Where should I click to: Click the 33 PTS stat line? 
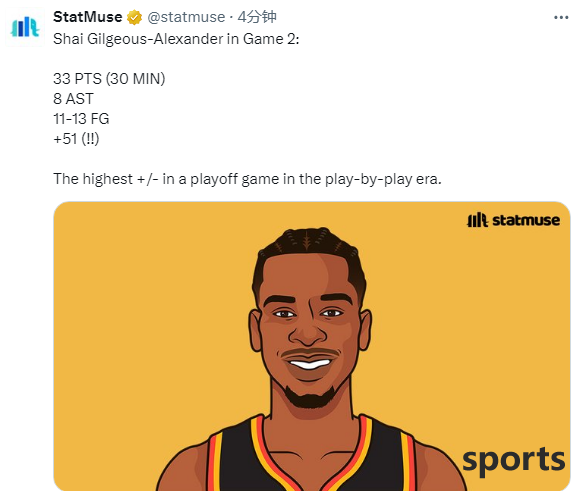pos(109,79)
